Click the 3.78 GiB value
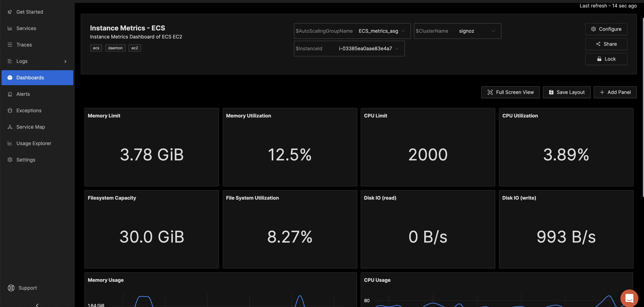The height and width of the screenshot is (307, 644). [152, 155]
